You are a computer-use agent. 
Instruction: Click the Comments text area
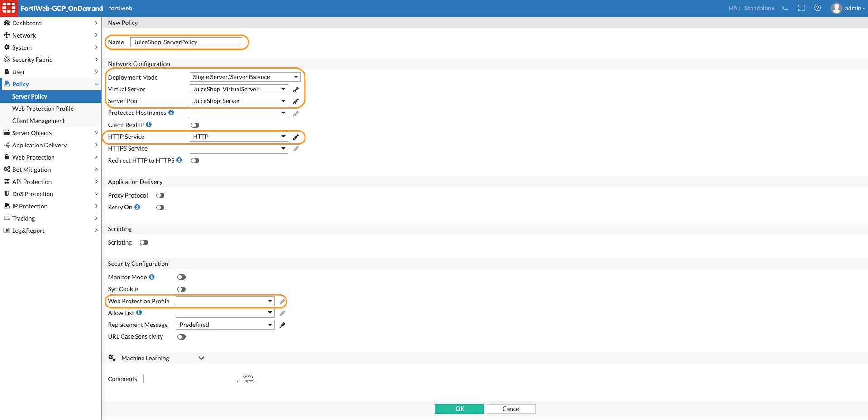192,379
